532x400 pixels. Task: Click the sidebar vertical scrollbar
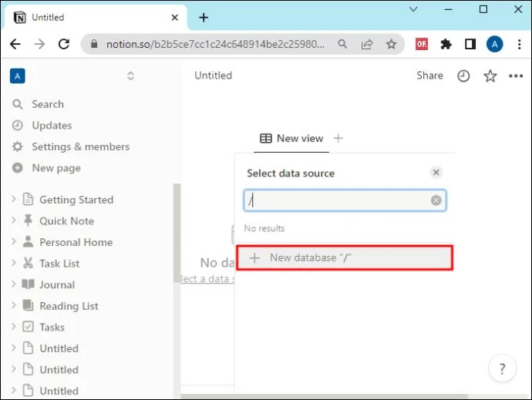coord(177,233)
